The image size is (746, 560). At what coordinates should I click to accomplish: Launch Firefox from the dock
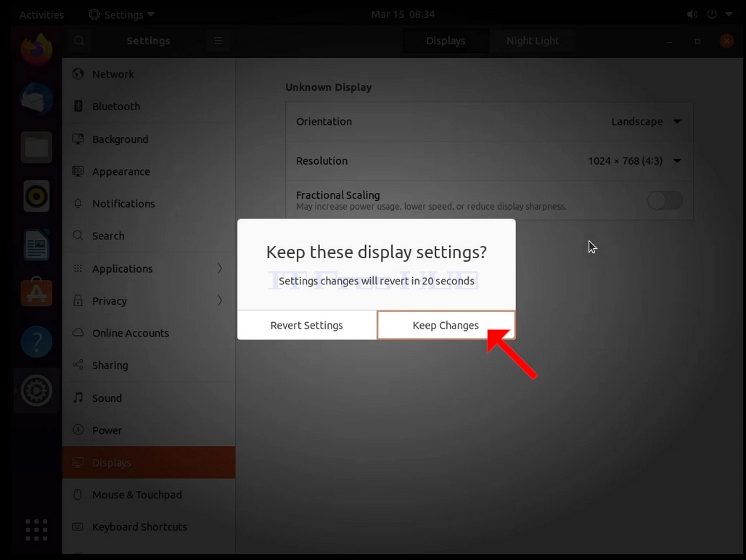tap(36, 49)
